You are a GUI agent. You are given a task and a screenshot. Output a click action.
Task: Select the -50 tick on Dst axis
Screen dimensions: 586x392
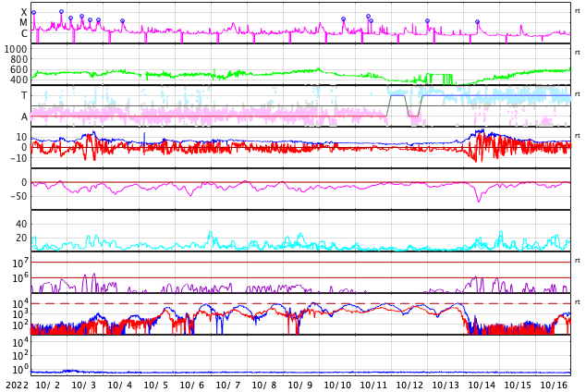(18, 196)
